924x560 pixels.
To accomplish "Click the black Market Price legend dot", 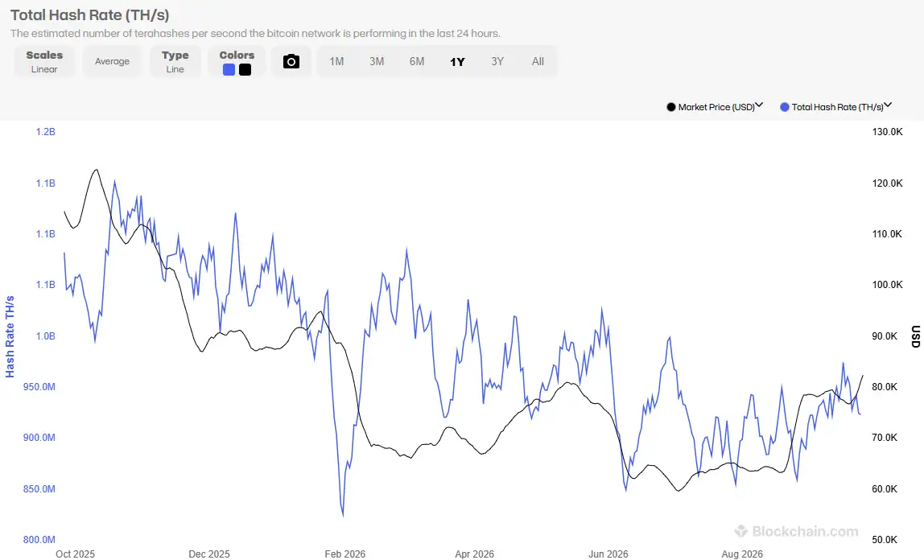I will pyautogui.click(x=670, y=107).
